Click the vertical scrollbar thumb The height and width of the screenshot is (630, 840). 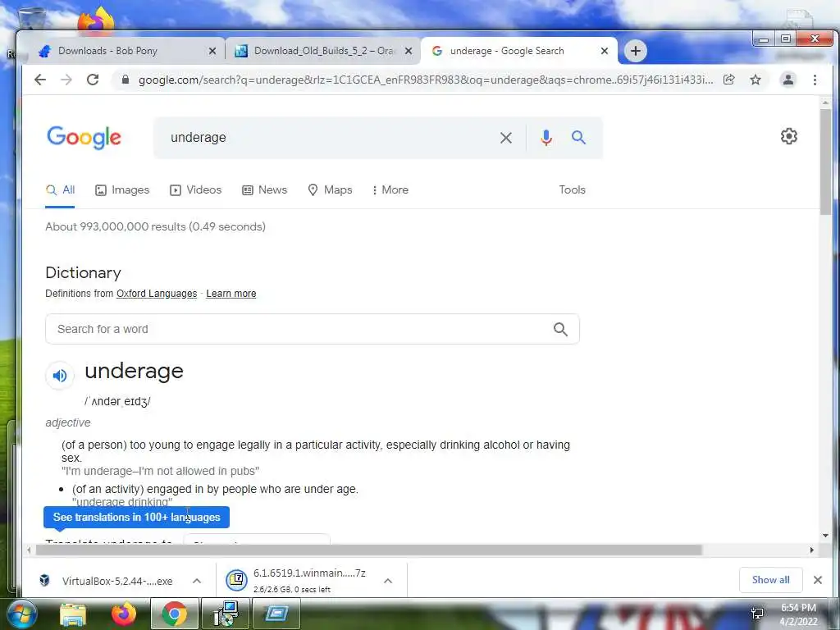825,161
